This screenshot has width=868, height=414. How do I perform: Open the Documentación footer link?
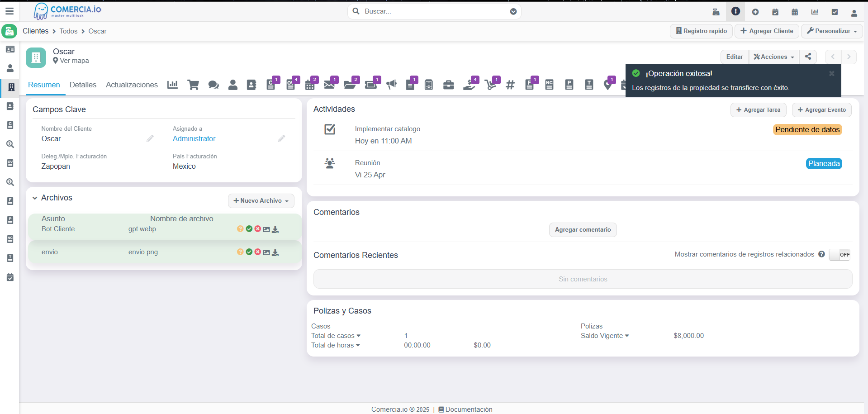click(x=465, y=409)
